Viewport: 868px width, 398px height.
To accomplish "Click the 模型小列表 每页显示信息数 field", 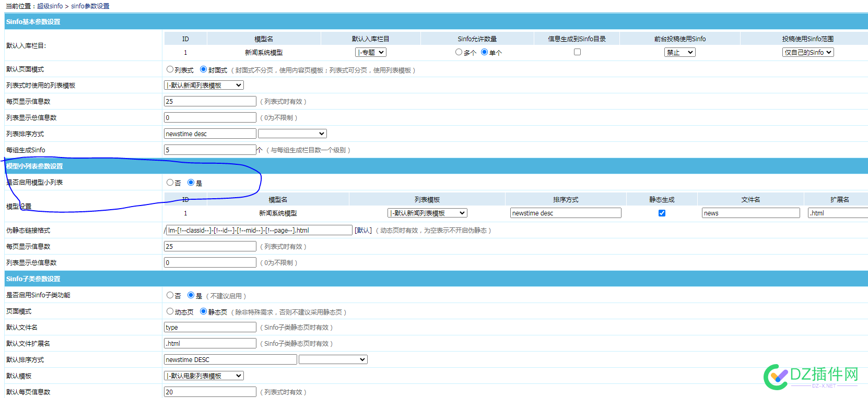I will click(x=210, y=246).
